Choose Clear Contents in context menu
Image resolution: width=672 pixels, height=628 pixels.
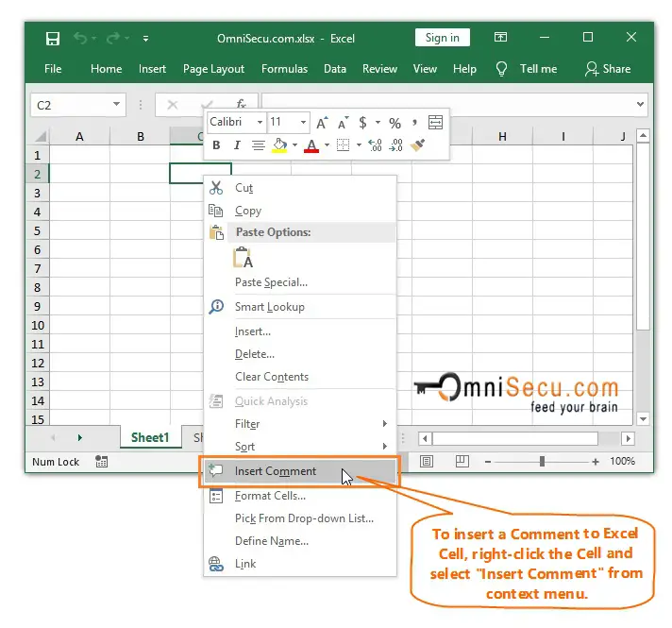coord(300,377)
